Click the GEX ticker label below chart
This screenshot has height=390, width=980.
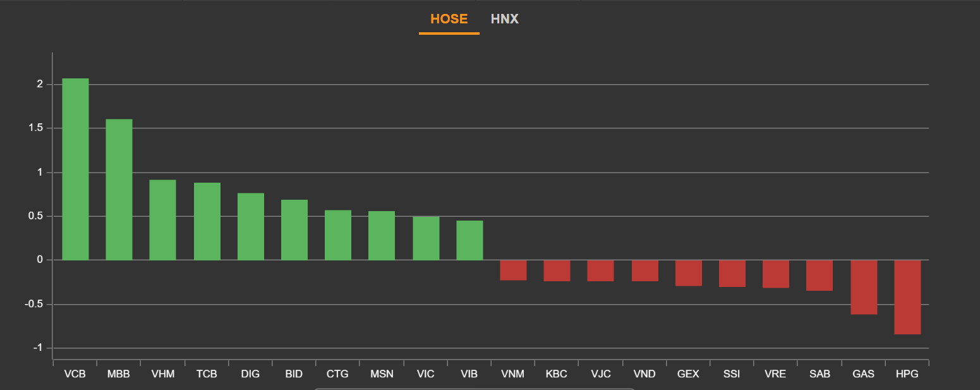(x=688, y=374)
